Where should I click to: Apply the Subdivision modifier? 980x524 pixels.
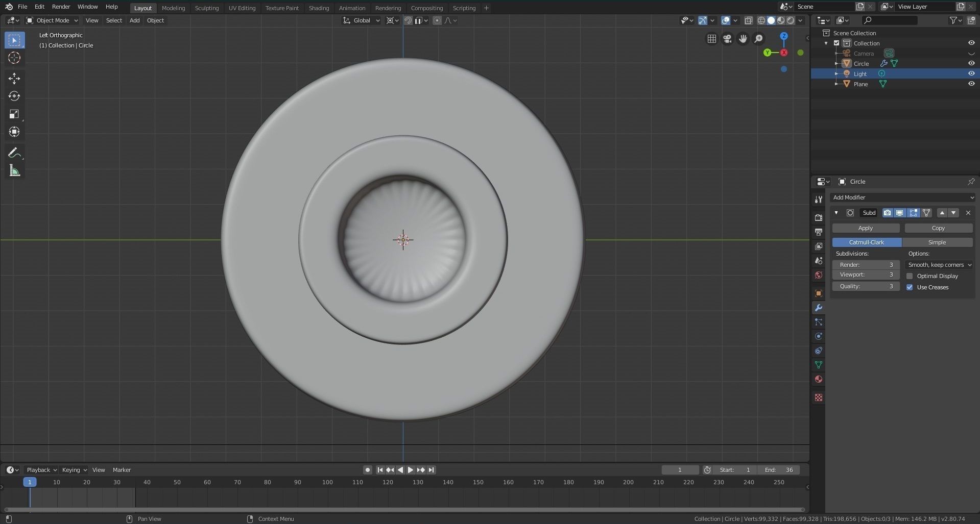pos(865,228)
